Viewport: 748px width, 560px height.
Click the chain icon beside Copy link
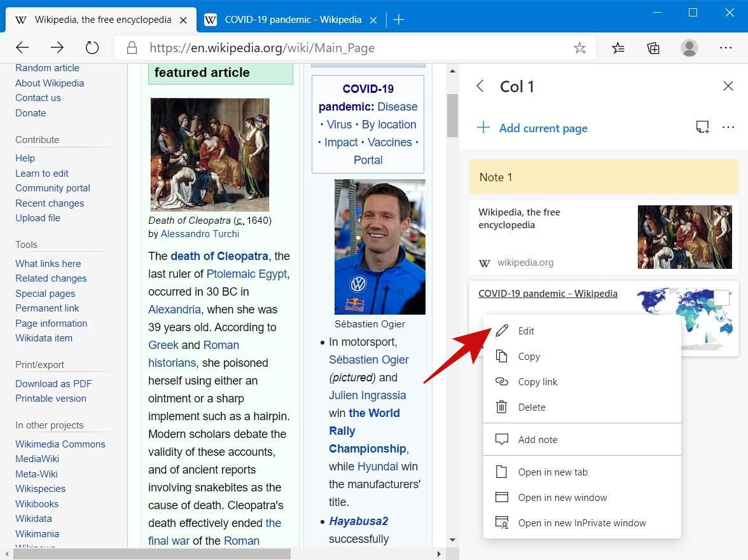click(x=501, y=381)
